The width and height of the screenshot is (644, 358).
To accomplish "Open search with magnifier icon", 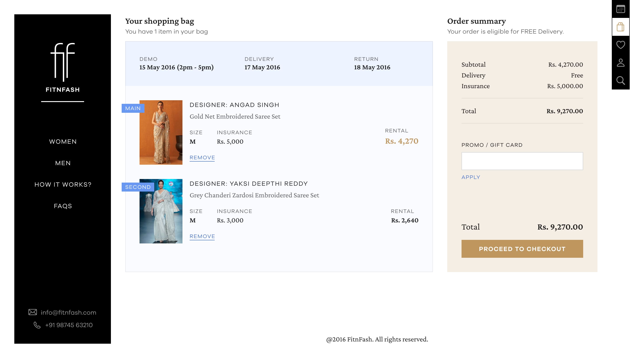I will pyautogui.click(x=620, y=81).
